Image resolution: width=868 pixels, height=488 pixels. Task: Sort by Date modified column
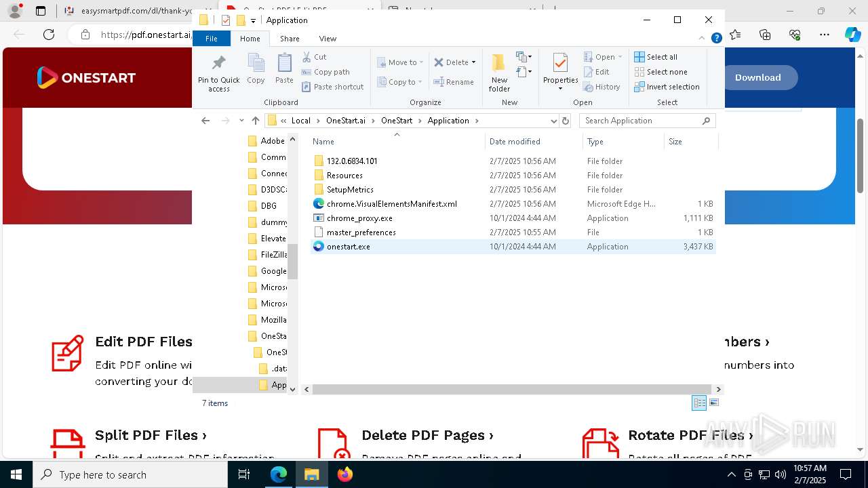534,142
